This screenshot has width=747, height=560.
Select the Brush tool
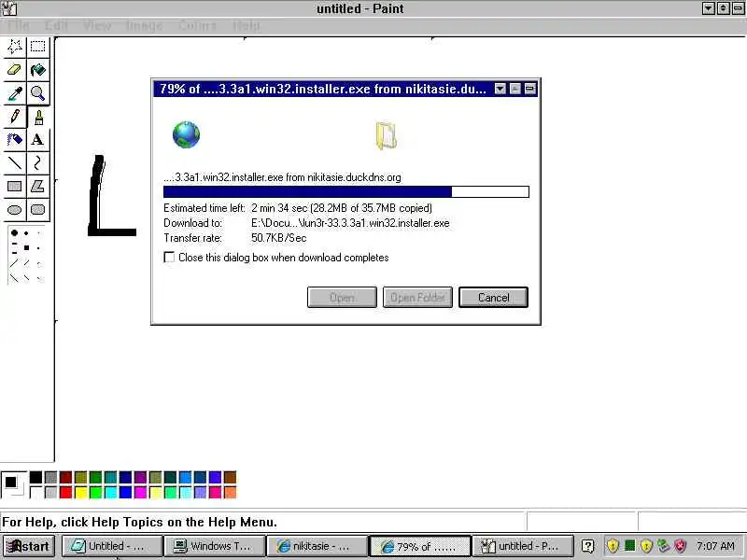(x=37, y=116)
